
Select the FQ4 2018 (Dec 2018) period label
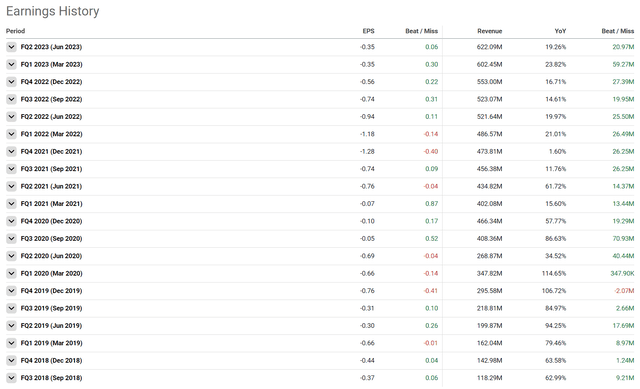51,360
